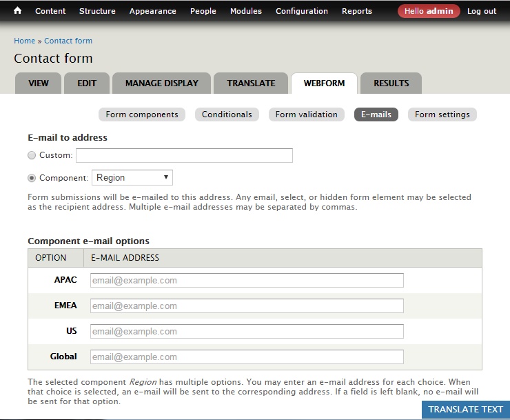Screen dimensions: 510x420
Task: Focus the Custom e-mail address field
Action: [x=185, y=155]
